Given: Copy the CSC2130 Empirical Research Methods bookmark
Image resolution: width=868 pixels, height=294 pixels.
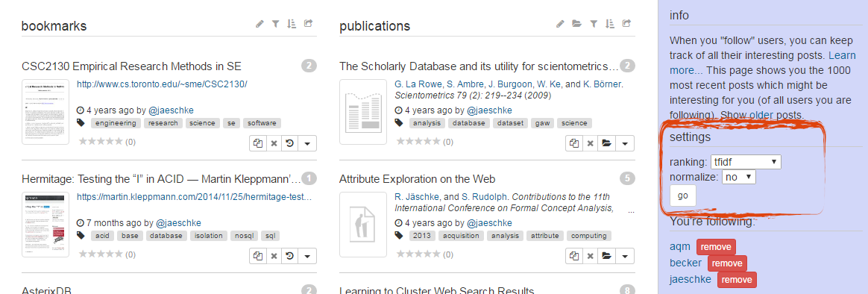Looking at the screenshot, I should coord(258,143).
